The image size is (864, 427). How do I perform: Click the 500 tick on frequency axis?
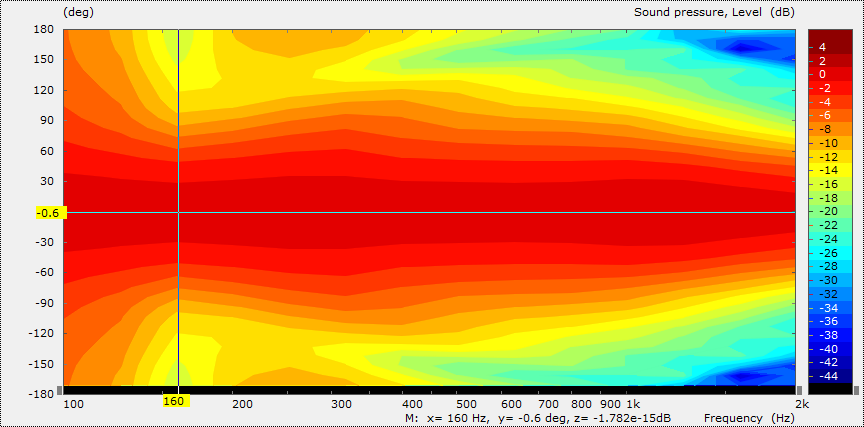466,405
